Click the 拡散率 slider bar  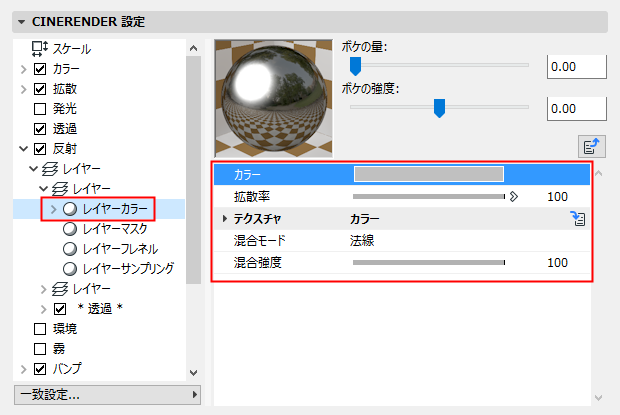click(429, 196)
